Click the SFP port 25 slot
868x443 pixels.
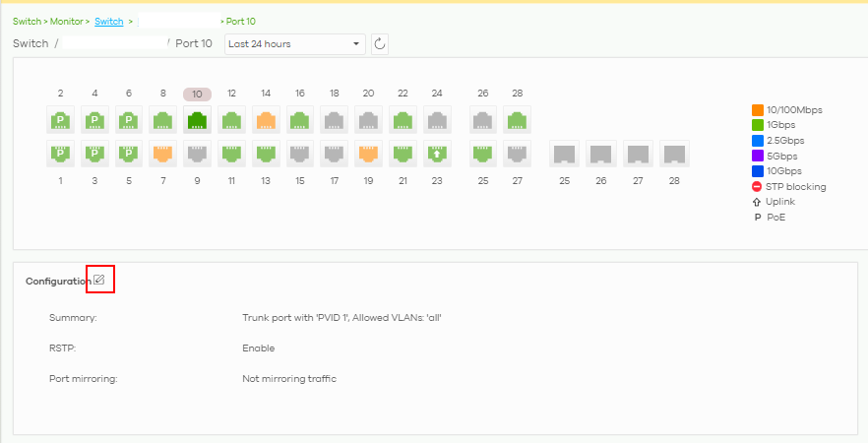point(564,154)
